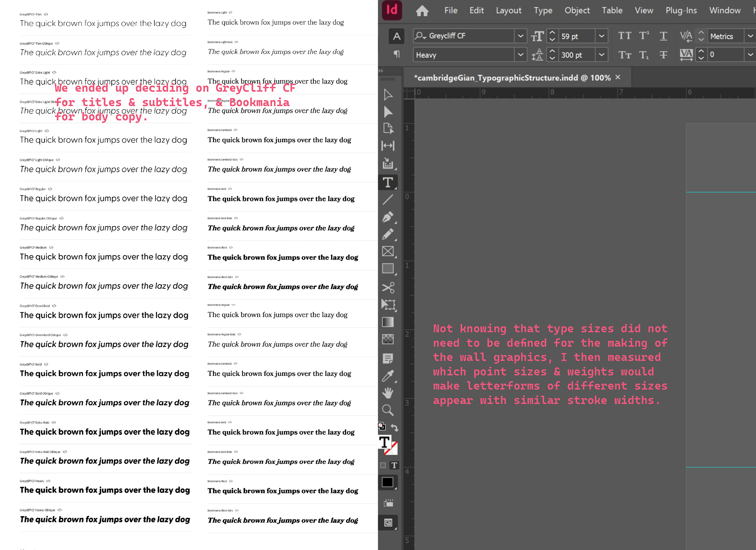Select the Selection tool arrow

(x=388, y=95)
